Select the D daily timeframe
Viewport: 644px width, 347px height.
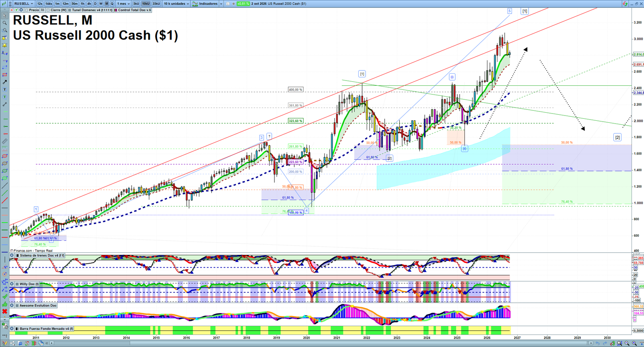pos(95,4)
